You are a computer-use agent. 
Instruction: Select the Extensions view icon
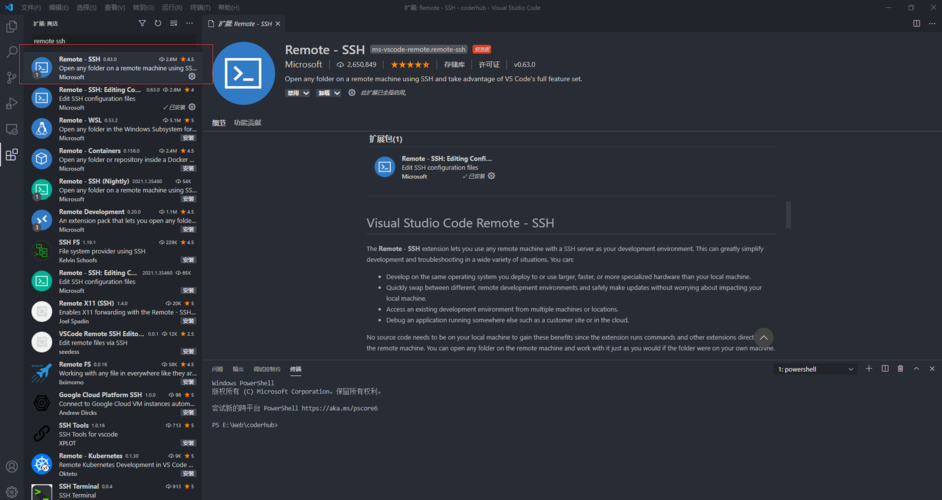[x=11, y=155]
